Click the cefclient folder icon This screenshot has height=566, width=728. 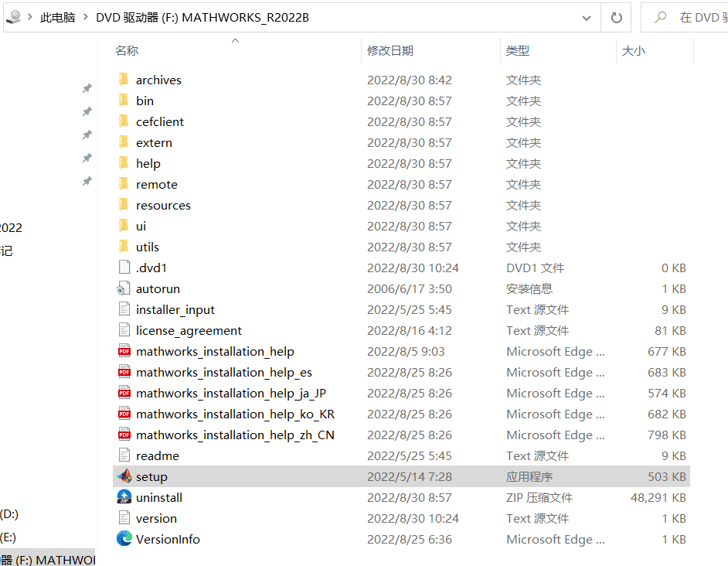(124, 121)
